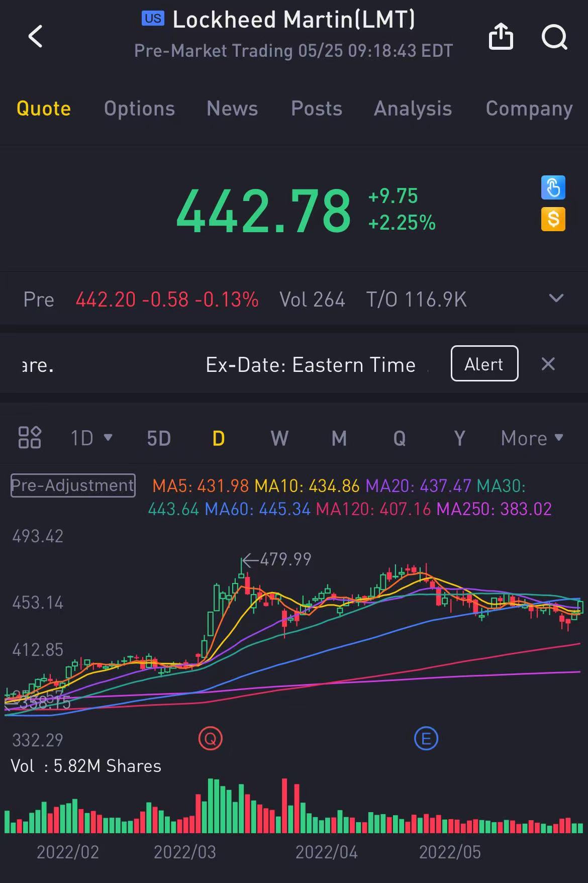Tap the Alert button
The image size is (588, 883).
click(484, 363)
